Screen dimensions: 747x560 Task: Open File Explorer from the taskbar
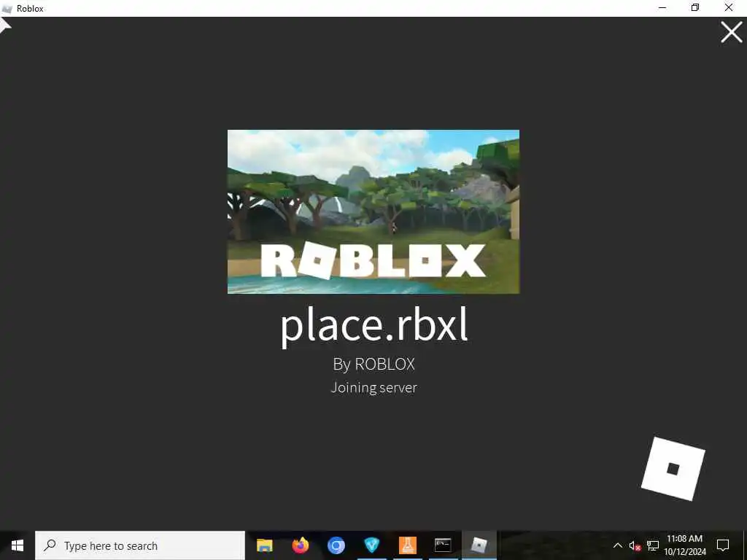(264, 545)
